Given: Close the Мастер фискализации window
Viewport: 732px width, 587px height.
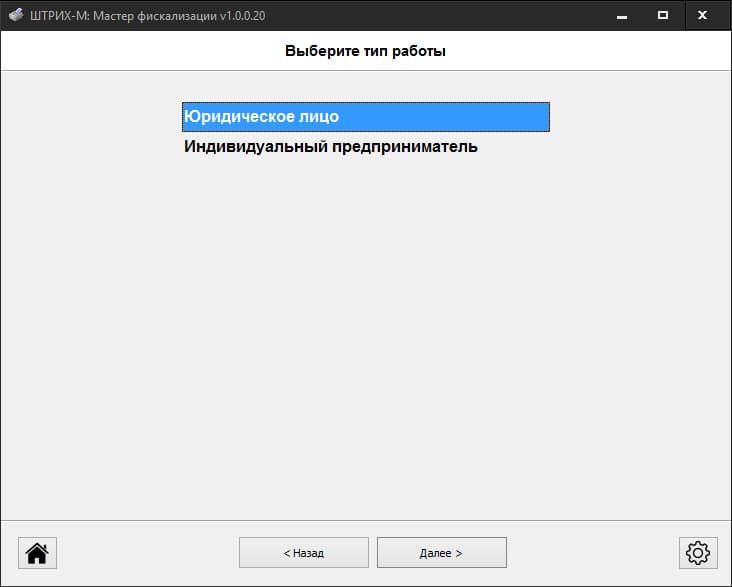Looking at the screenshot, I should 702,15.
